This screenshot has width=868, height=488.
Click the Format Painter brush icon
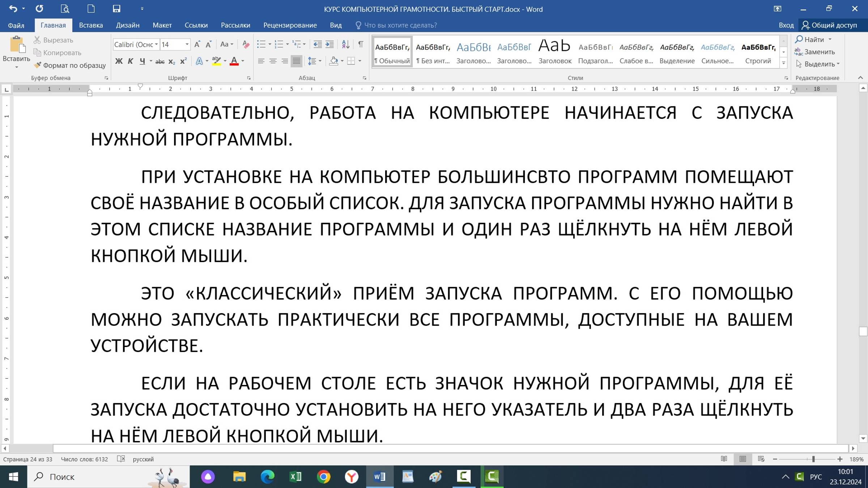tap(38, 65)
